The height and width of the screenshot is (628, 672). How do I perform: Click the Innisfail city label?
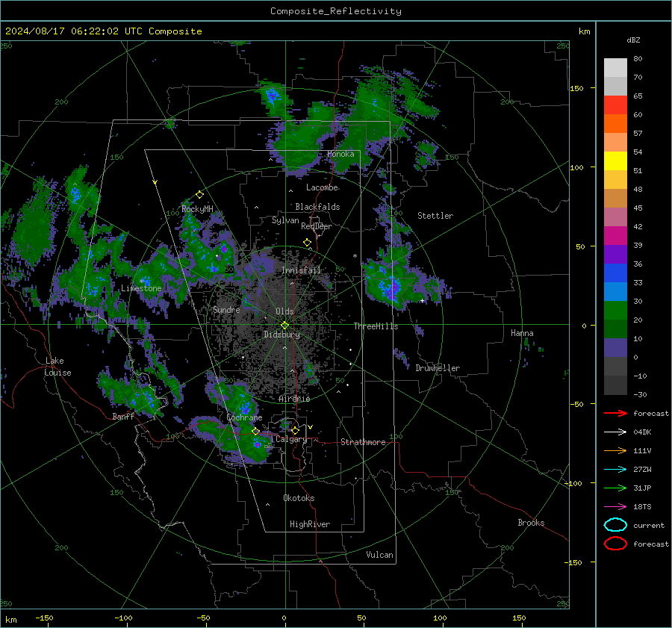[301, 270]
